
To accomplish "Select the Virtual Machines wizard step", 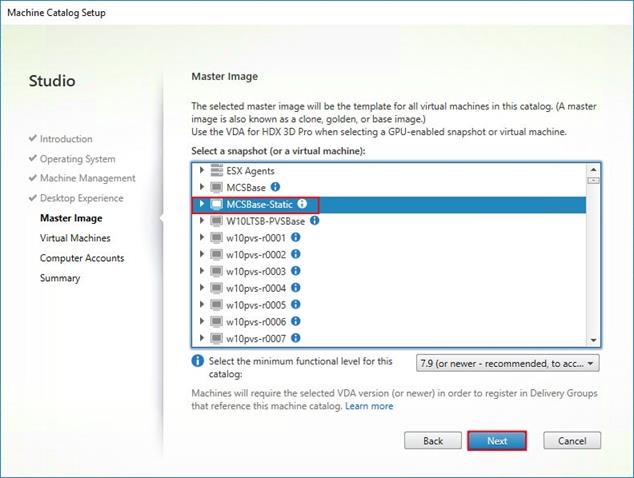I will (x=75, y=238).
